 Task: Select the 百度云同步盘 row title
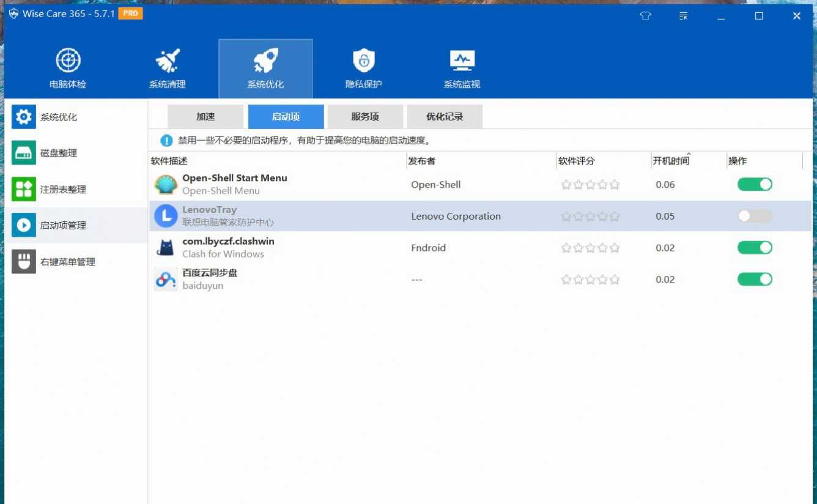pos(210,273)
